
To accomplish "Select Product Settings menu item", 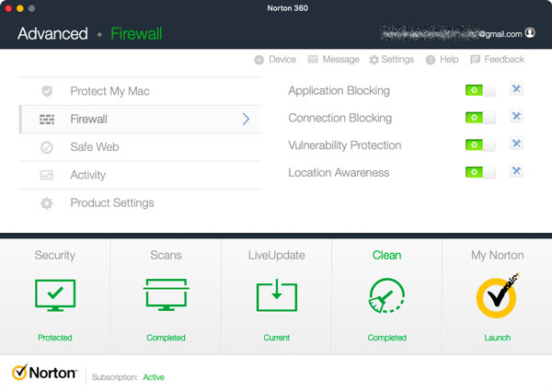I will (140, 202).
